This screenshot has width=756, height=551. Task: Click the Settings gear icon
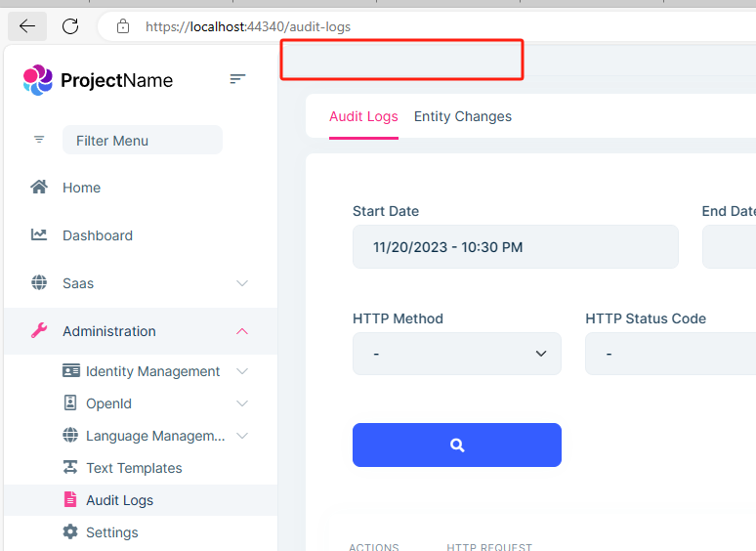[70, 532]
